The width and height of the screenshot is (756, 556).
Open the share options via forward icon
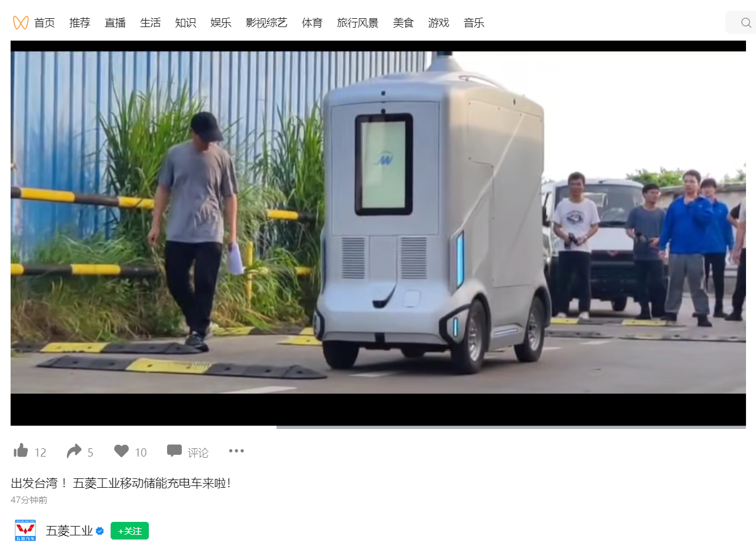pos(73,450)
